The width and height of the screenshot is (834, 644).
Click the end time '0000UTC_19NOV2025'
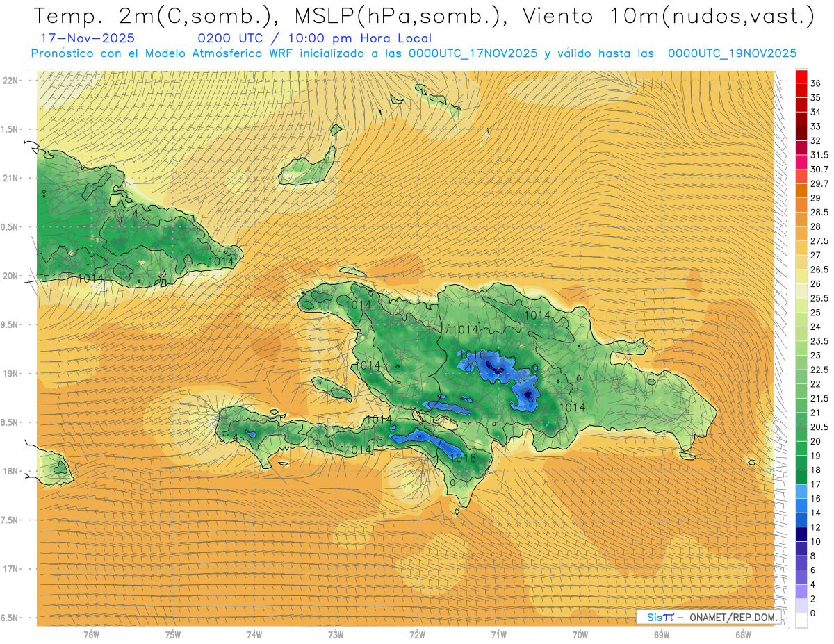coord(732,53)
